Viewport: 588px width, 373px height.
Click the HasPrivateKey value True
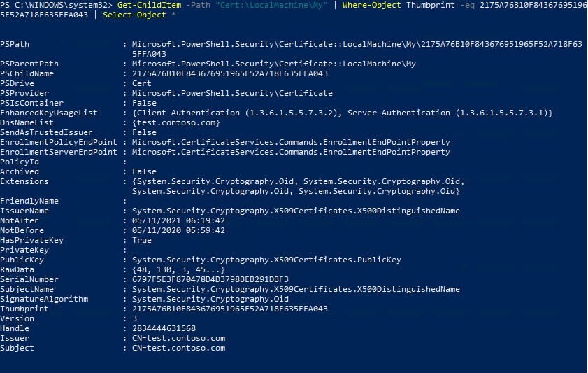click(x=142, y=240)
